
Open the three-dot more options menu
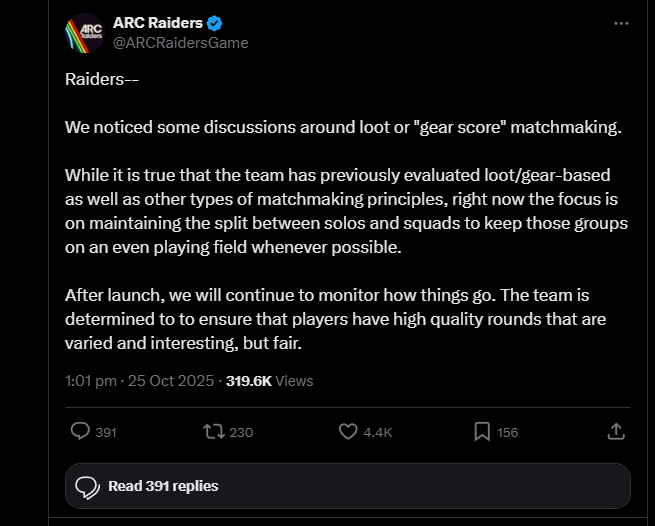pyautogui.click(x=621, y=23)
